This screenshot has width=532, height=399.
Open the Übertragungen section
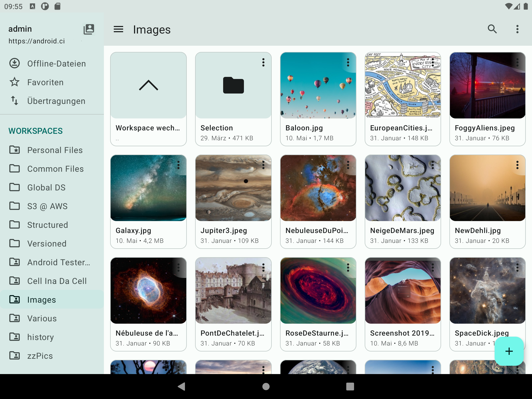tap(52, 101)
